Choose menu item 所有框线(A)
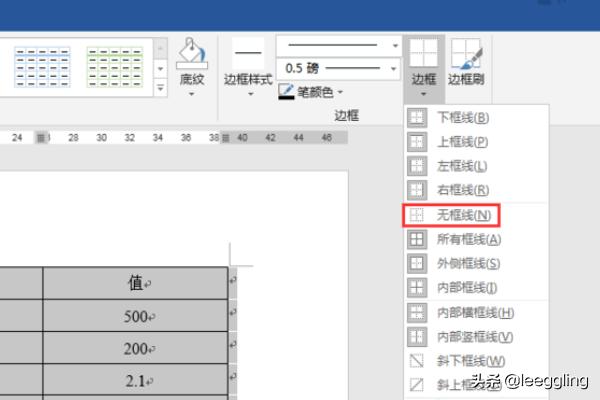The width and height of the screenshot is (600, 400). point(477,239)
